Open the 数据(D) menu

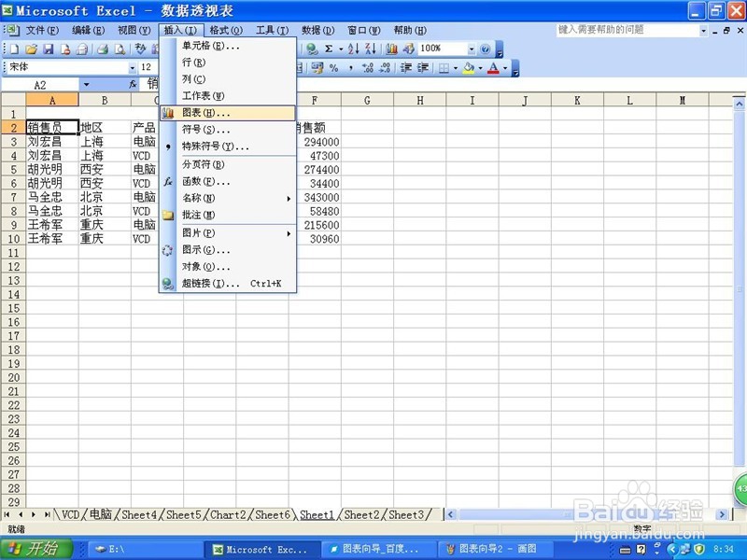coord(317,31)
